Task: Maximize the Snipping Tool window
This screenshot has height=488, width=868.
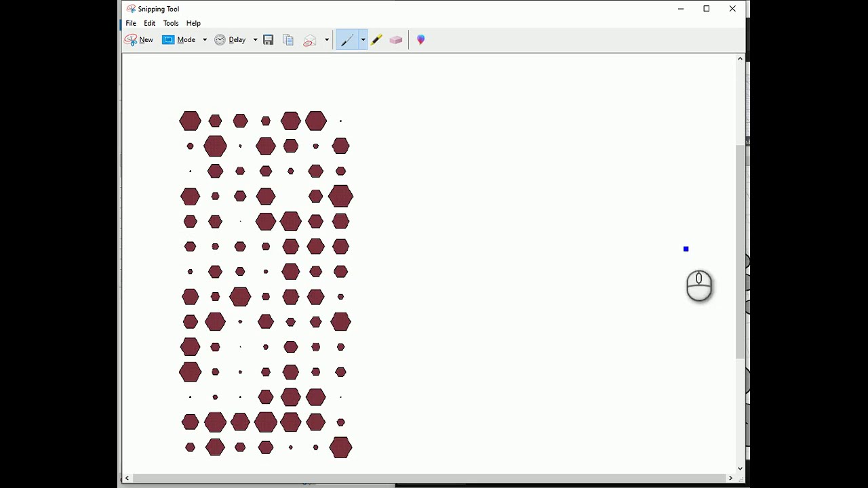Action: (706, 9)
